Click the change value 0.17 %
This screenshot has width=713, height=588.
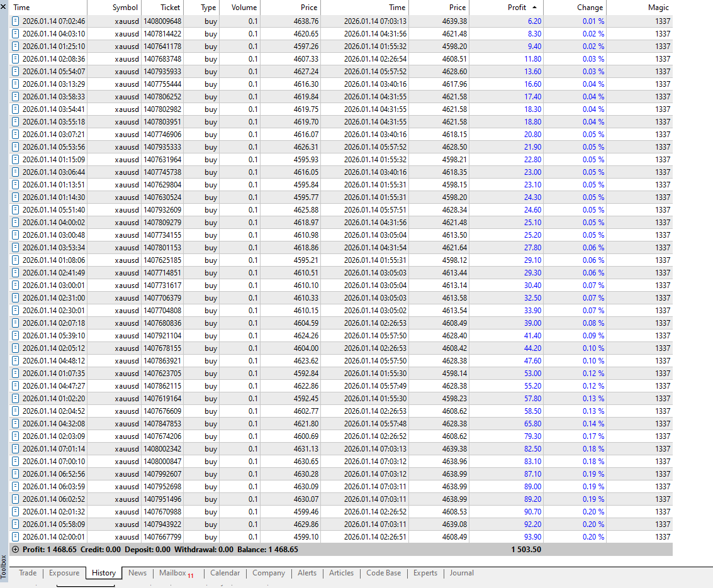[x=593, y=436]
